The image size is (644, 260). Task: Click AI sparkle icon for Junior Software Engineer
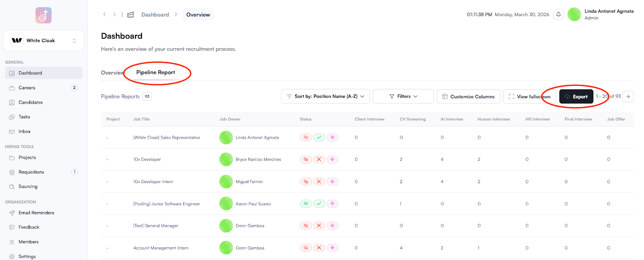332,204
